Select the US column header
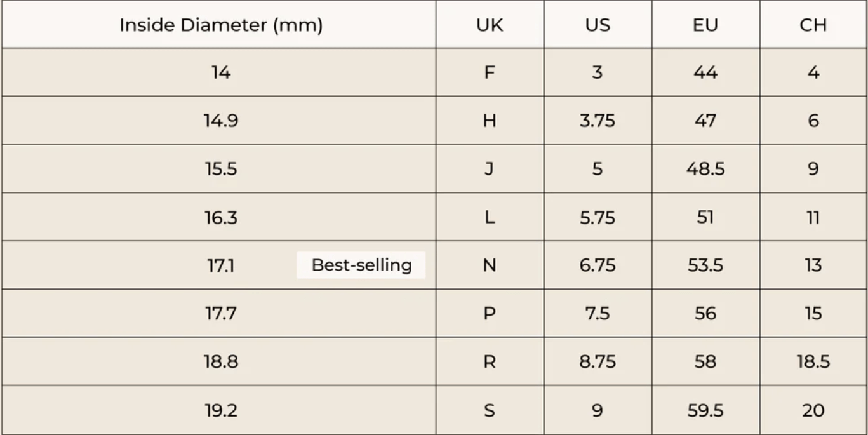This screenshot has height=435, width=868. (597, 25)
